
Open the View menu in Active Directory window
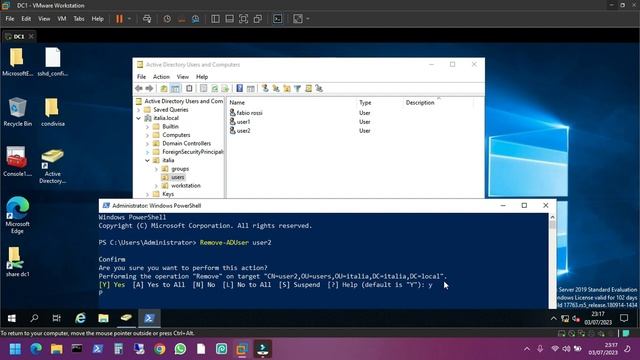(182, 77)
